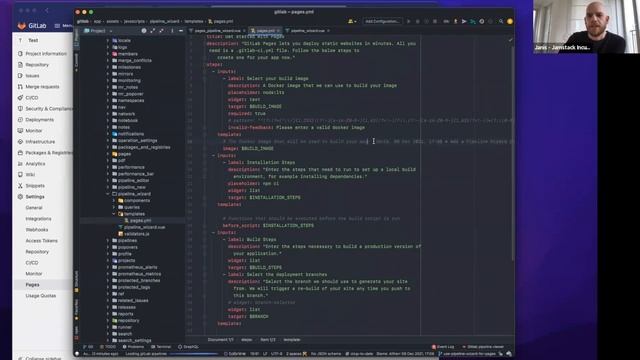Viewport: 640px width, 360px height.
Task: Open the Add Configuration dropdown
Action: tap(382, 21)
